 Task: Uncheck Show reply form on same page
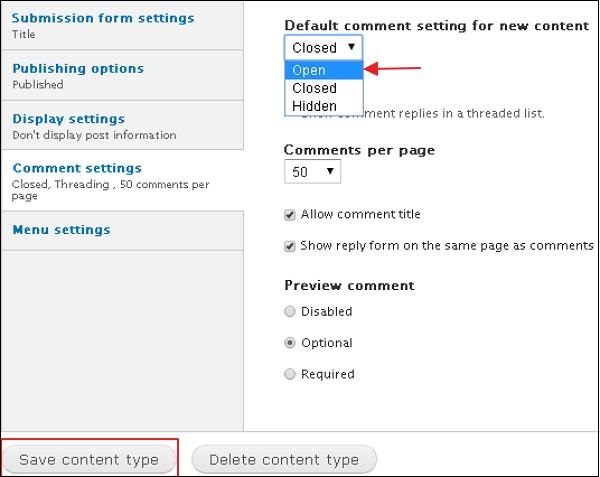coord(290,246)
